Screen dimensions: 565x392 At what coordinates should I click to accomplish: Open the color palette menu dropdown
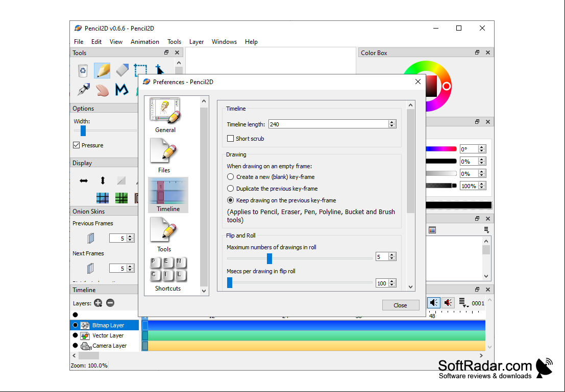486,230
